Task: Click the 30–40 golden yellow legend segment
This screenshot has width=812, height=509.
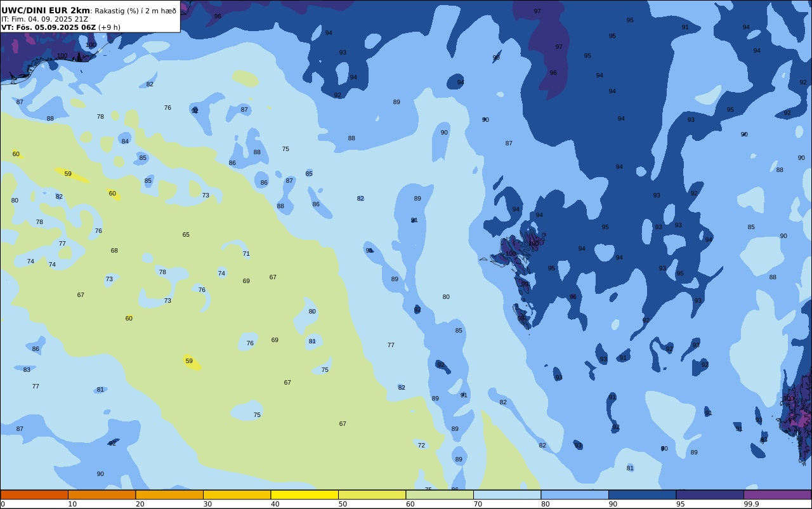Action: click(x=237, y=494)
